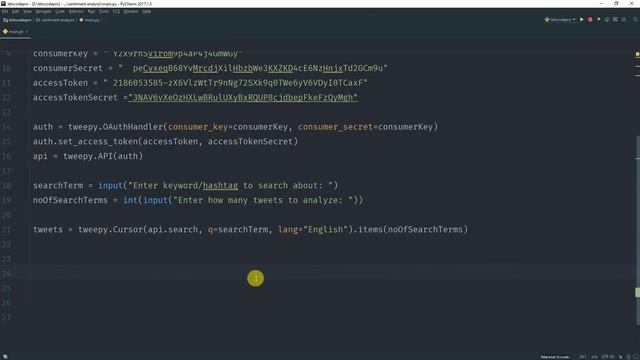This screenshot has height=360, width=640.
Task: Click 'auth.set_access_token' on line 15
Action: [x=86, y=142]
